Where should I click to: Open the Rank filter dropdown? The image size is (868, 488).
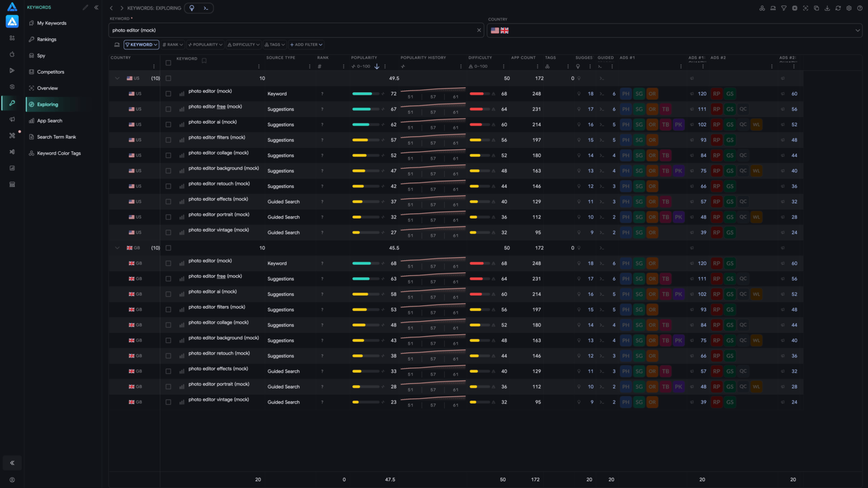point(172,45)
